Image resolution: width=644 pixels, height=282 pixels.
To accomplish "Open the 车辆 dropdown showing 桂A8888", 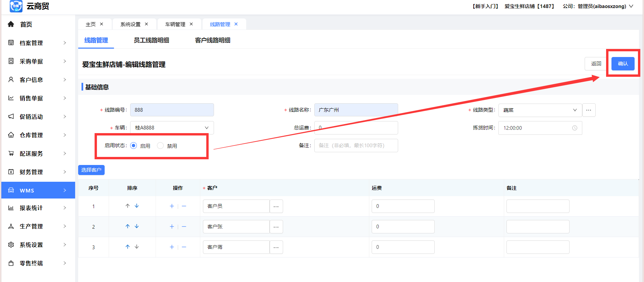I will click(x=172, y=128).
